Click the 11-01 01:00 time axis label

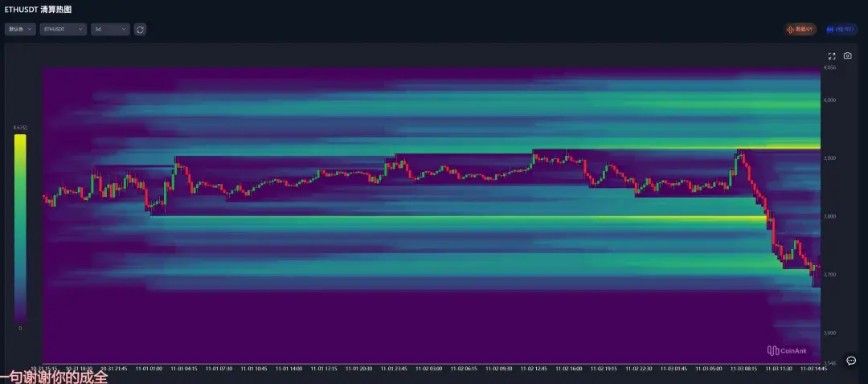tap(149, 369)
